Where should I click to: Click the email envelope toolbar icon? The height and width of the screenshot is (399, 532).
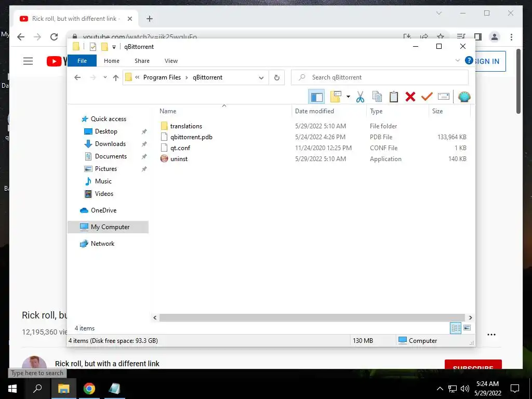[x=444, y=97]
